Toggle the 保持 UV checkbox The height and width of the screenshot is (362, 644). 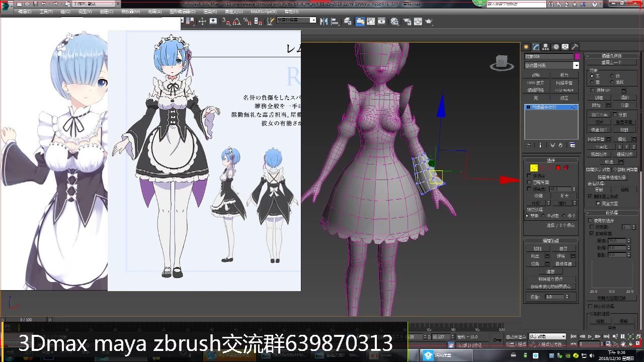pos(594,90)
